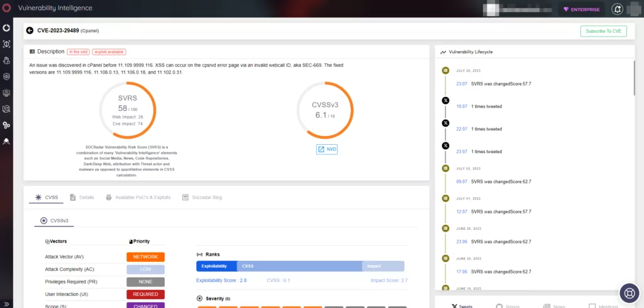Screen dimensions: 644x308
Task: Click the CVSSv3 6.1 score gauge
Action: (325, 110)
